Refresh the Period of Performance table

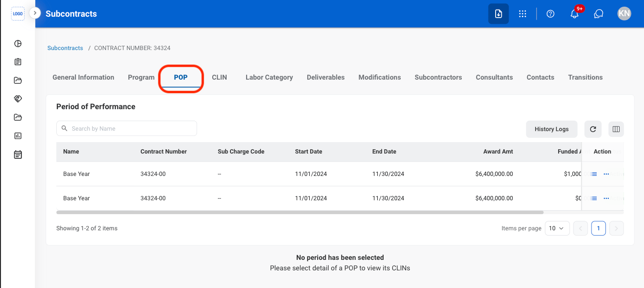coord(593,129)
